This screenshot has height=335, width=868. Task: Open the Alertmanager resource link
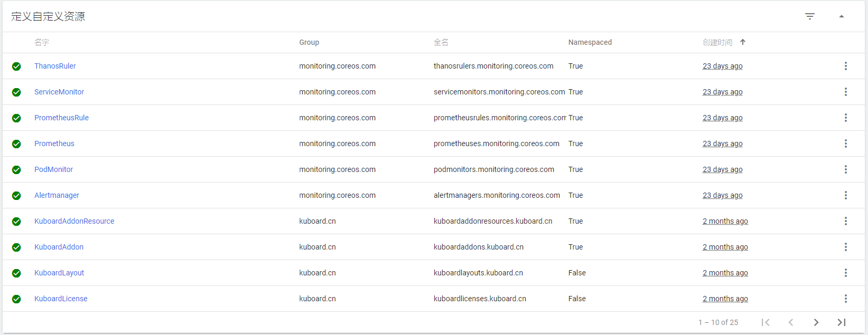coord(57,195)
